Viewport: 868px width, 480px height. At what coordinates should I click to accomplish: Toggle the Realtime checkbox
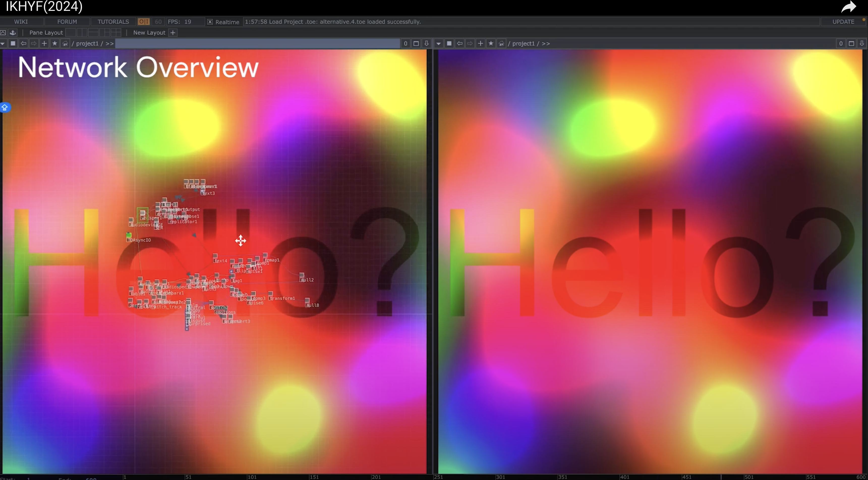(x=210, y=22)
